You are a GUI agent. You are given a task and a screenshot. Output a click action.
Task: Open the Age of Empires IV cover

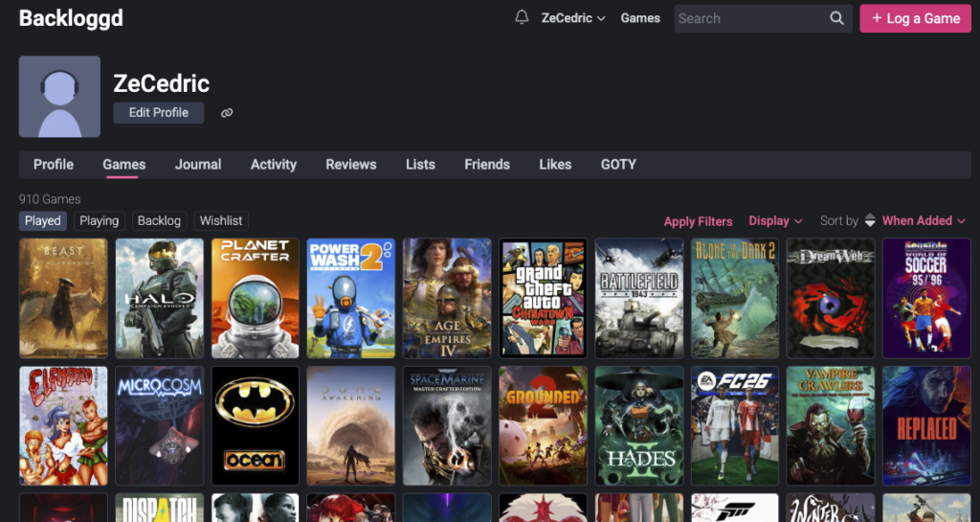point(447,298)
